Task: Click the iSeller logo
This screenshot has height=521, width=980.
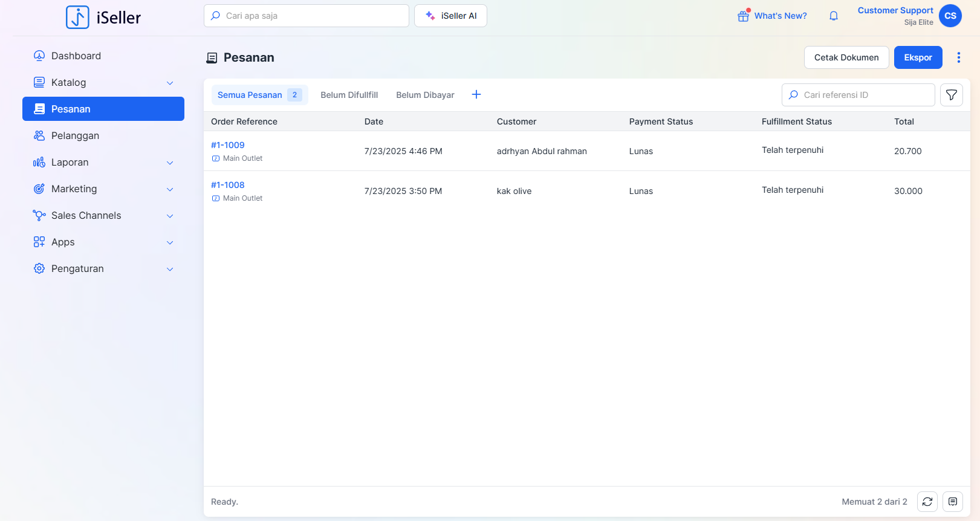Action: point(103,18)
